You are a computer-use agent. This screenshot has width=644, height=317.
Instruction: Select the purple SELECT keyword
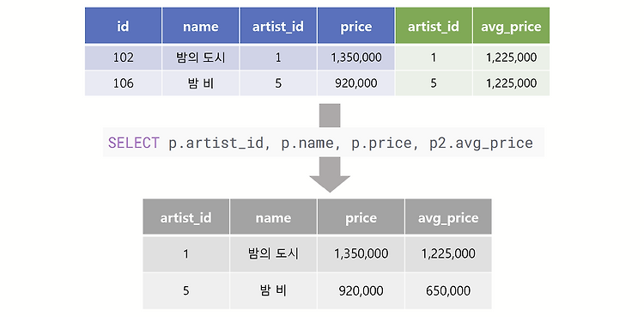point(133,143)
